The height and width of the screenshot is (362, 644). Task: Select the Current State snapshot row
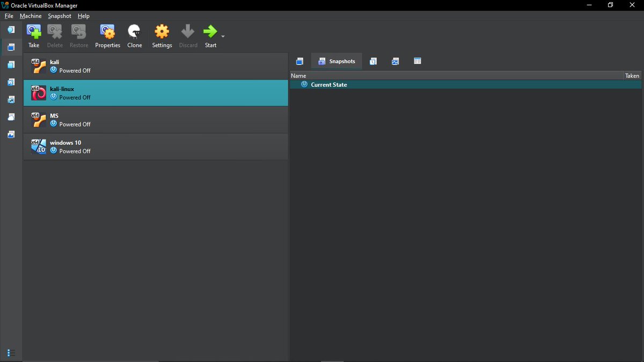[x=466, y=85]
